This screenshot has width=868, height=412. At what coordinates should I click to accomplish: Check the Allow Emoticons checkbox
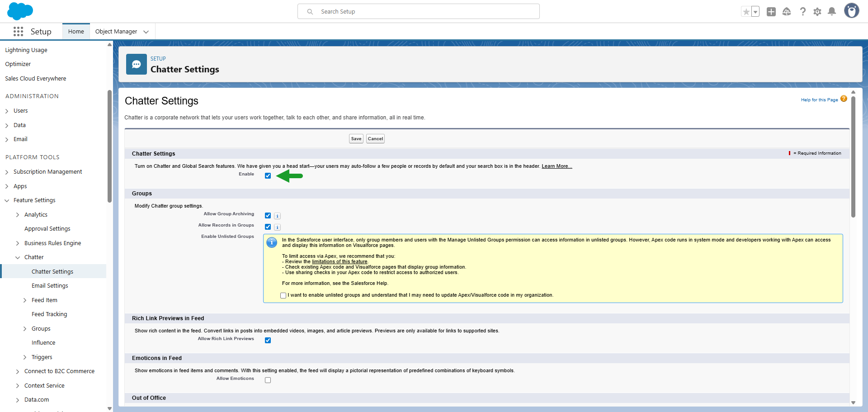pyautogui.click(x=268, y=380)
